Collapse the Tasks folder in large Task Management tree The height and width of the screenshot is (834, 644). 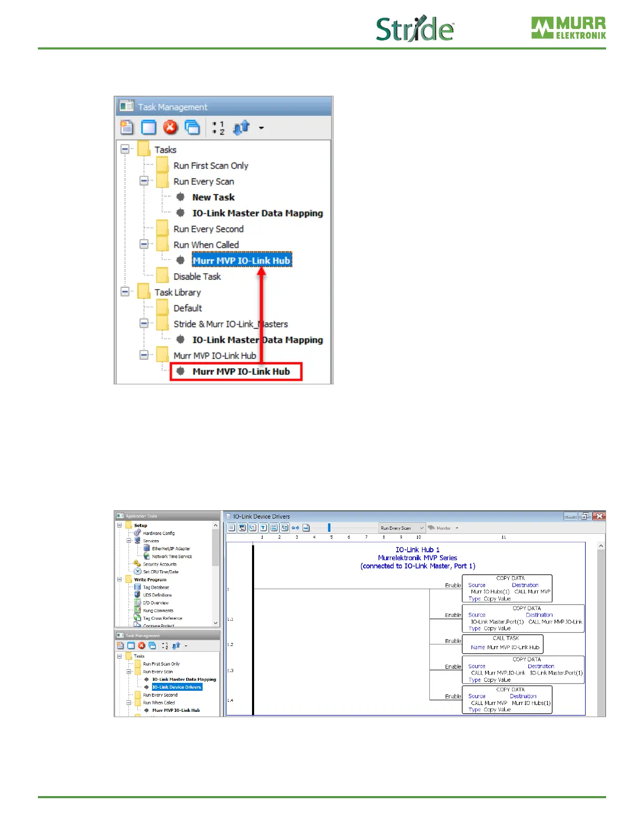(125, 150)
